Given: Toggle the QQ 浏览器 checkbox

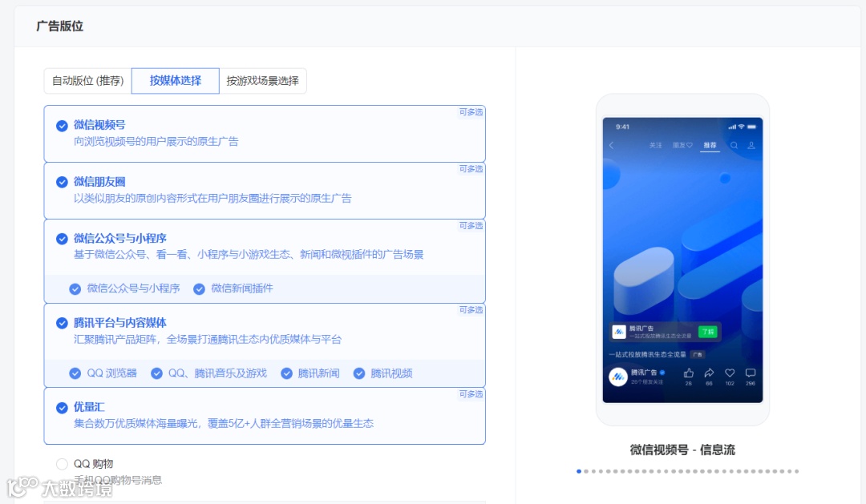Looking at the screenshot, I should click(75, 373).
